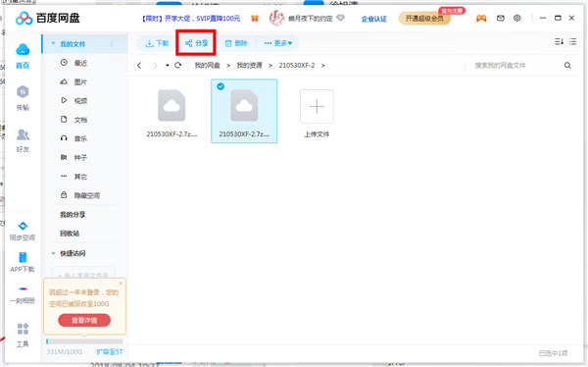588x367 pixels.
Task: Open the 更多 more dropdown
Action: (278, 43)
